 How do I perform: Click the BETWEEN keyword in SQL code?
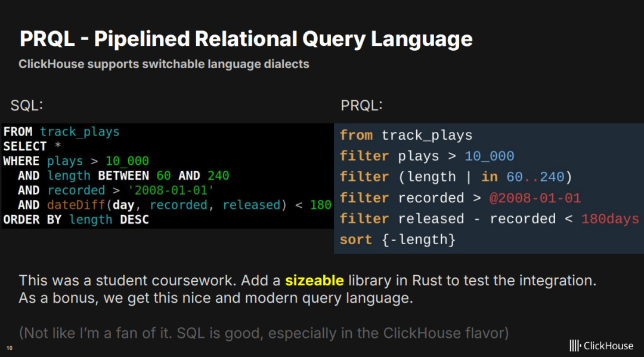pyautogui.click(x=123, y=176)
